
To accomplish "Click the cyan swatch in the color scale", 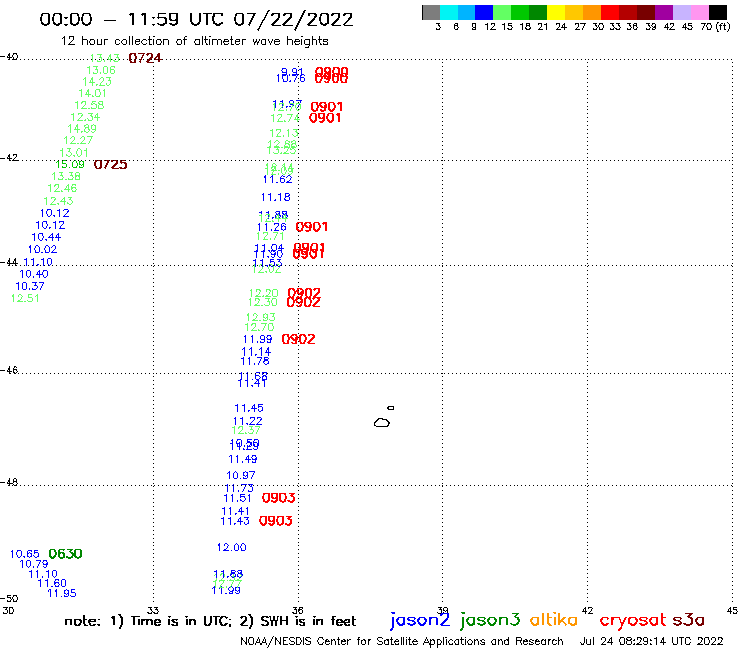I will pyautogui.click(x=449, y=12).
